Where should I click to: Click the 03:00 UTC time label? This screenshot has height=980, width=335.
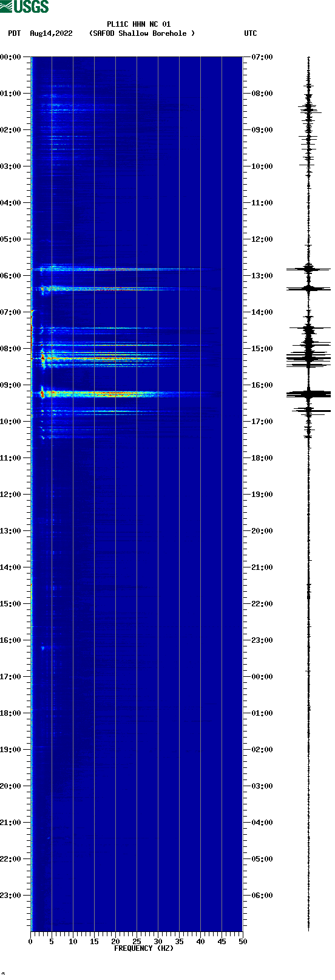click(262, 786)
